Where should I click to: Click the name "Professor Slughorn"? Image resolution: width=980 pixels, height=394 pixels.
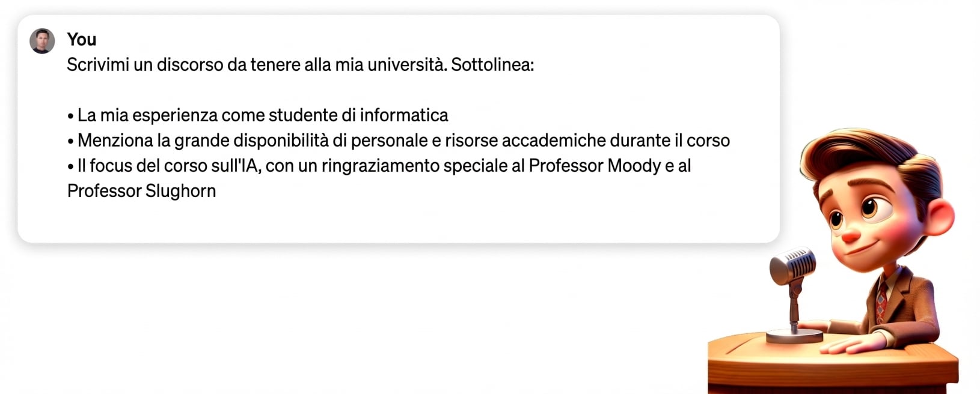[141, 191]
